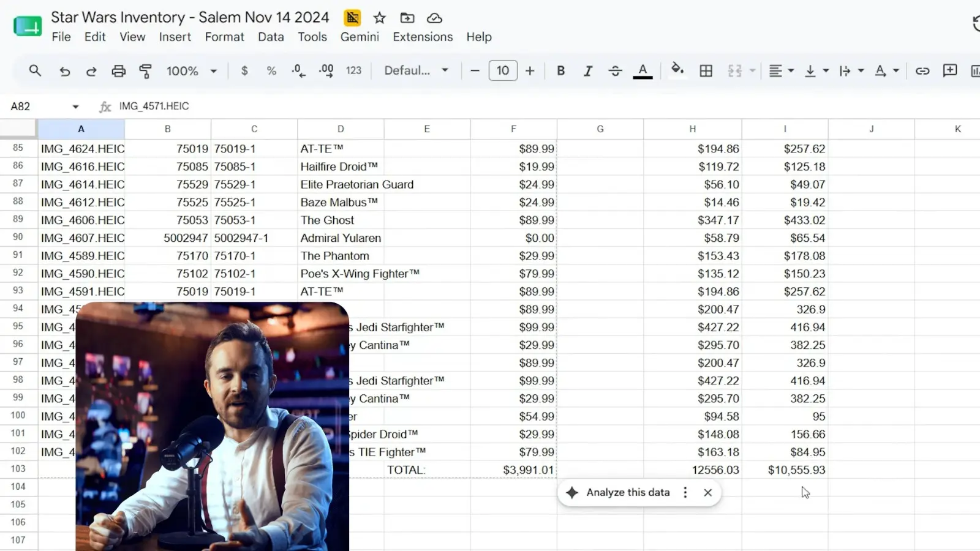980x551 pixels.
Task: Activate the paint format tool
Action: [x=145, y=71]
